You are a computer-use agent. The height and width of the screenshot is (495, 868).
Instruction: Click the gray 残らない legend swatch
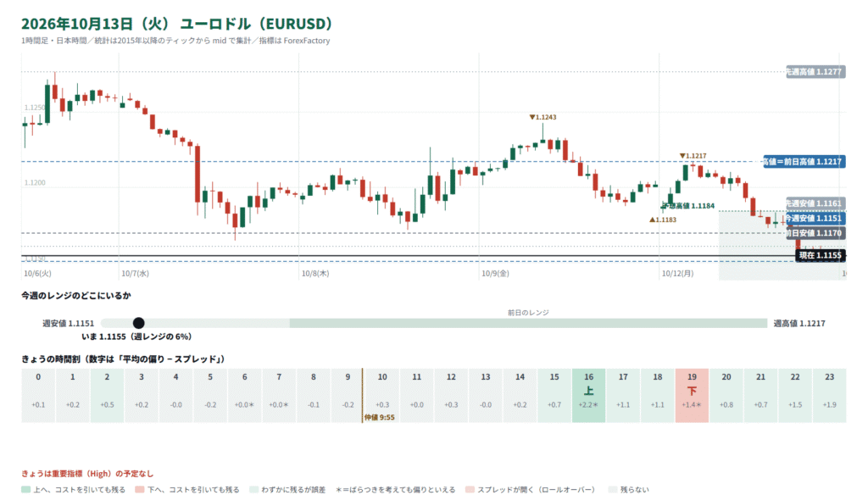click(x=613, y=489)
